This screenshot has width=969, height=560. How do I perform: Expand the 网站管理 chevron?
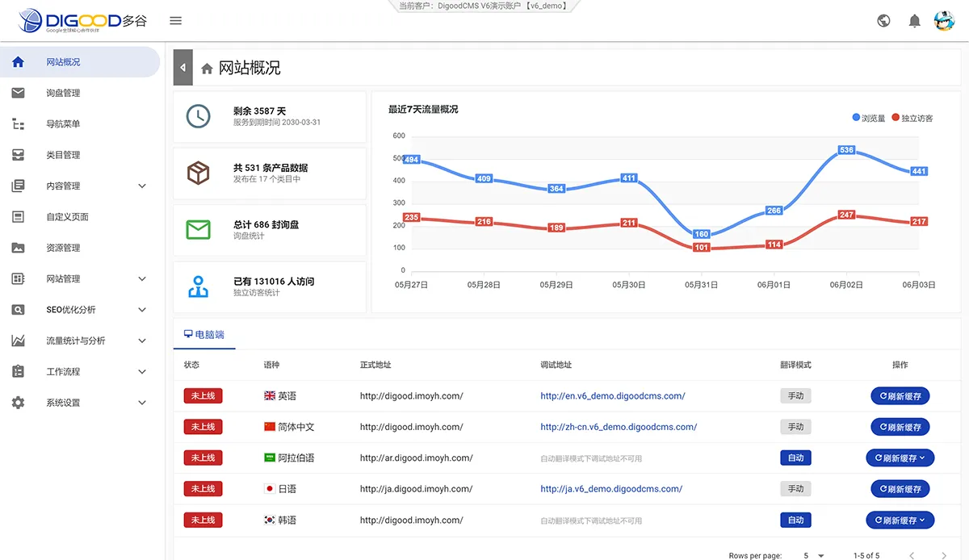(142, 278)
